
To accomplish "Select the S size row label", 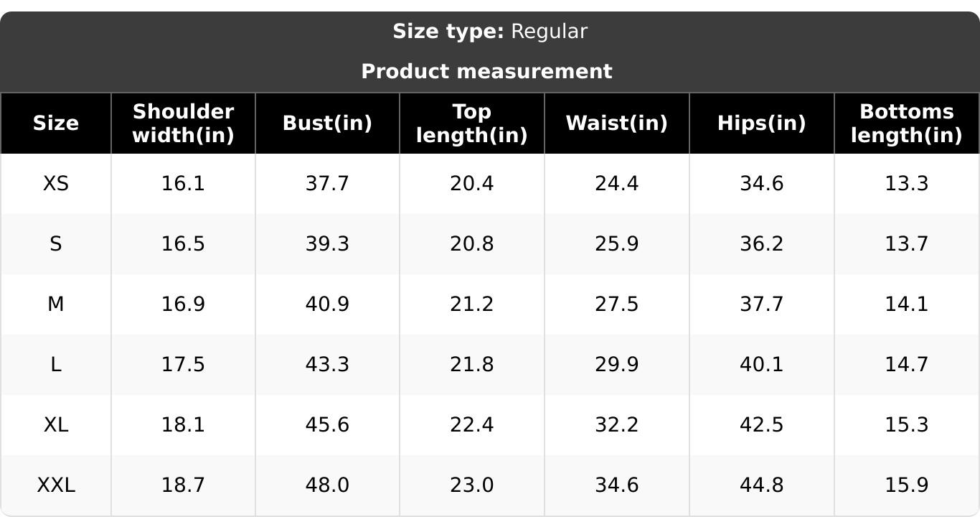I will point(56,244).
